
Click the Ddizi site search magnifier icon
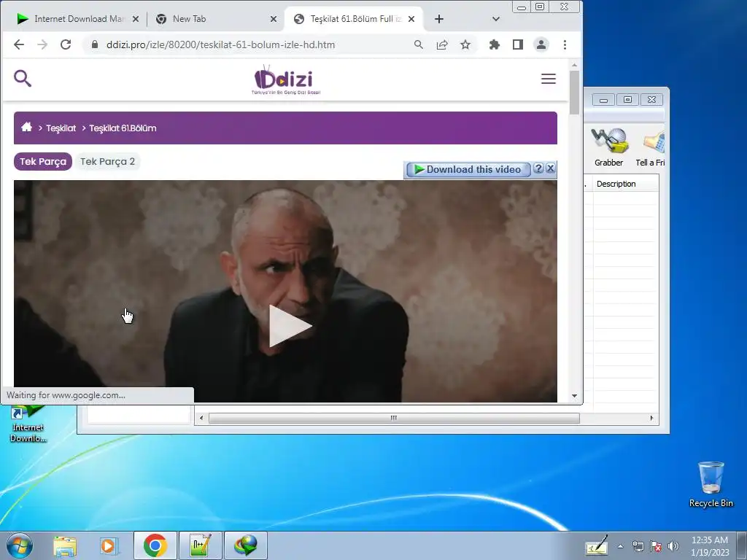[23, 79]
